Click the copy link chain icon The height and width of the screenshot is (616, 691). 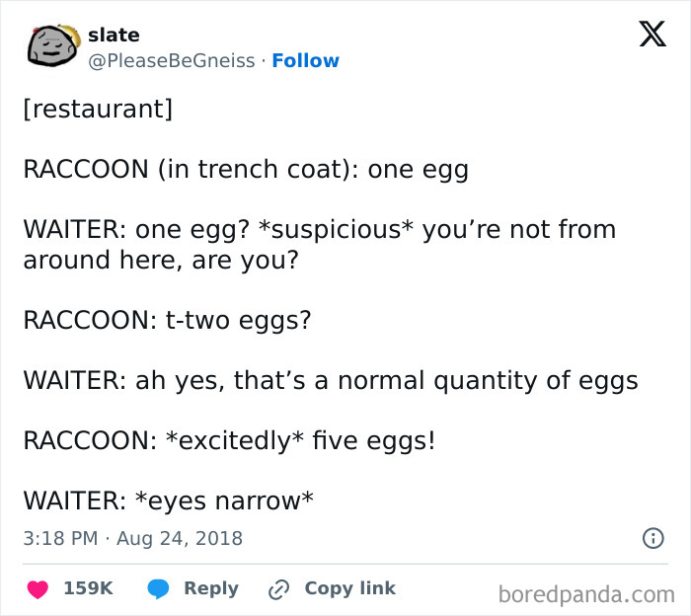[x=278, y=589]
